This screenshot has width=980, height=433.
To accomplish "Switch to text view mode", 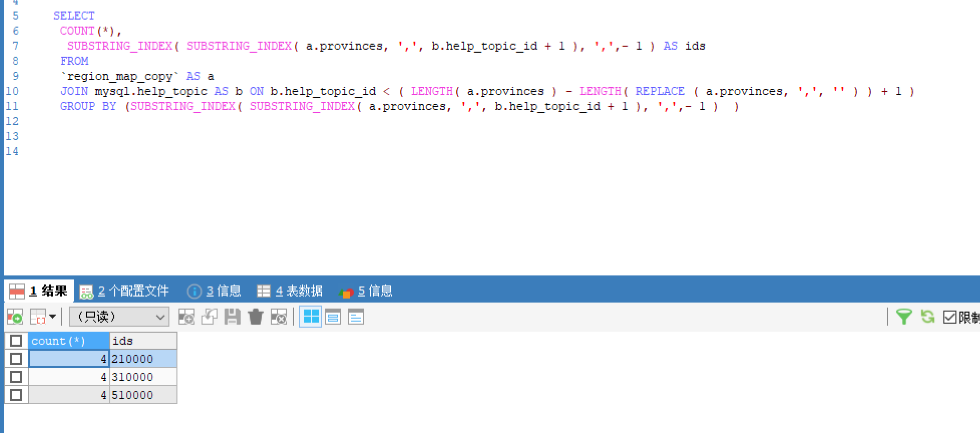I will click(x=356, y=317).
